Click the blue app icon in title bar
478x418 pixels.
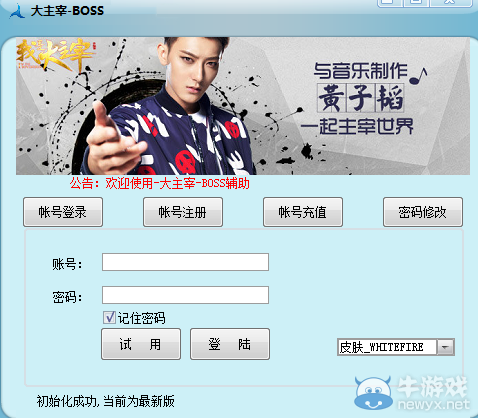coord(17,11)
